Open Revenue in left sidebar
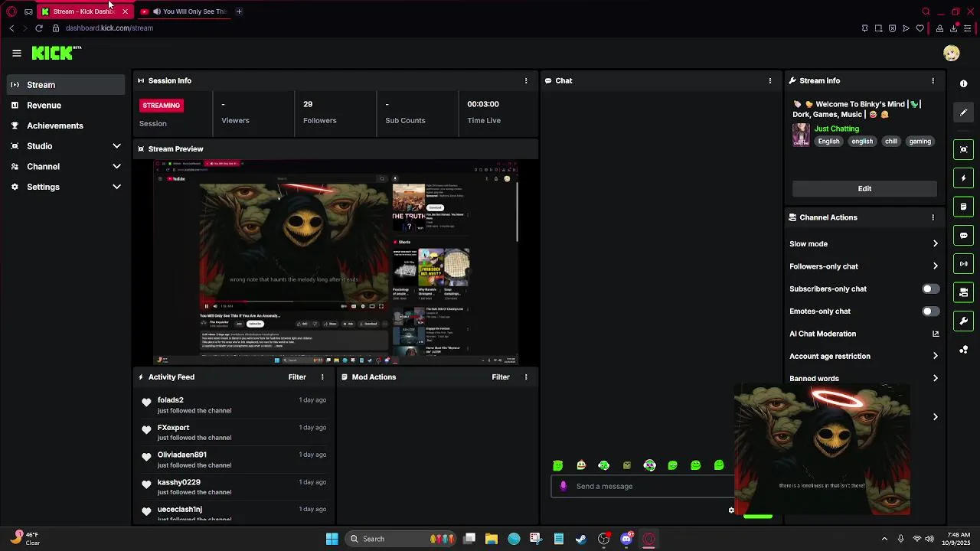980x551 pixels. (x=66, y=105)
